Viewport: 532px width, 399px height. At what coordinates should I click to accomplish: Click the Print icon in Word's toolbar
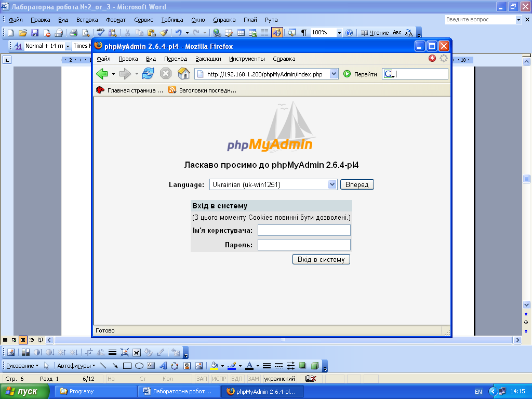[74, 33]
